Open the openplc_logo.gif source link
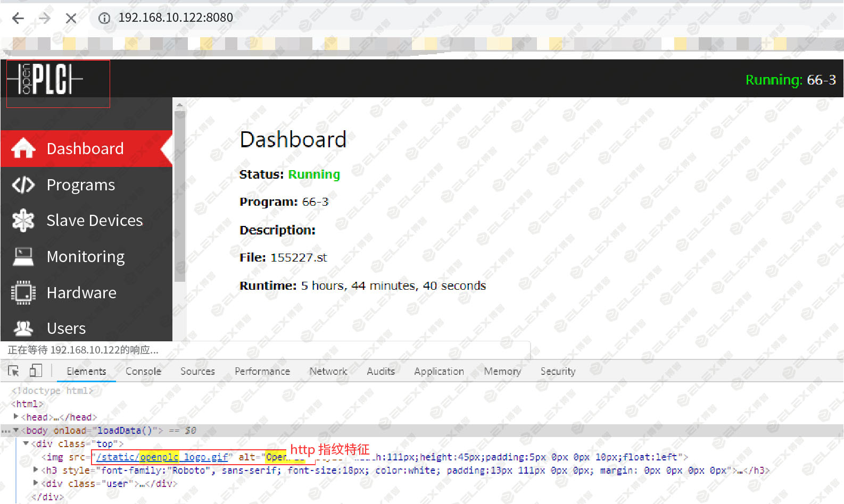Screen dimensions: 844x504 (162, 457)
